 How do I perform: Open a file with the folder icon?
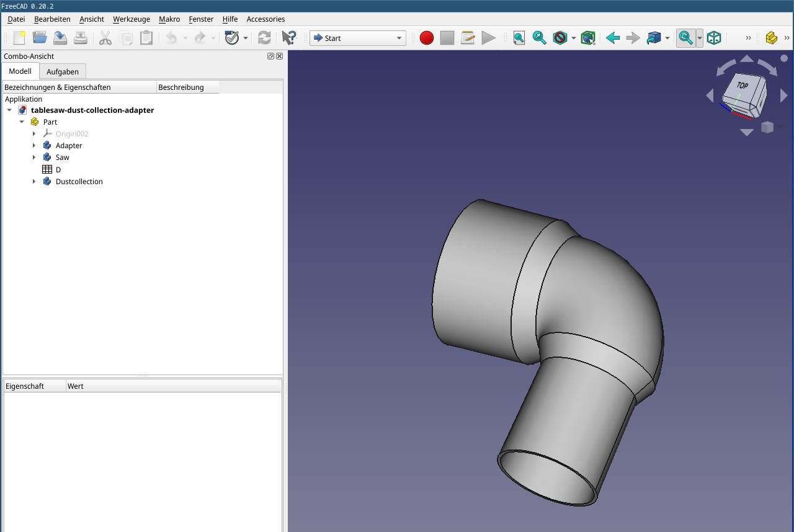click(40, 38)
